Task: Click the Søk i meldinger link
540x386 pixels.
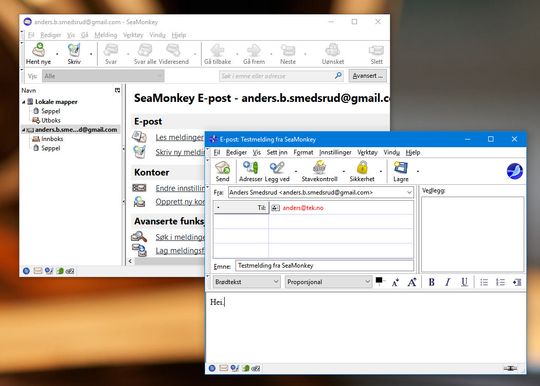Action: [x=180, y=237]
